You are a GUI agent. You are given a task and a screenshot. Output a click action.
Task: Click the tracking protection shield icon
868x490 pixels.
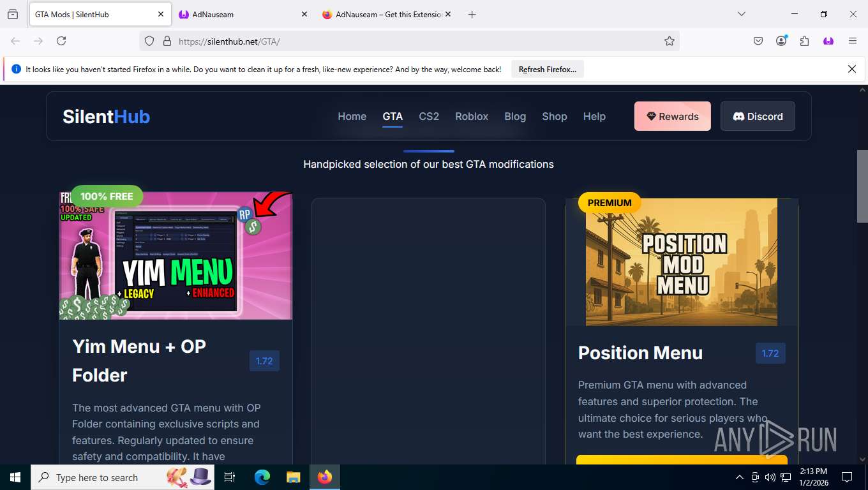[149, 41]
